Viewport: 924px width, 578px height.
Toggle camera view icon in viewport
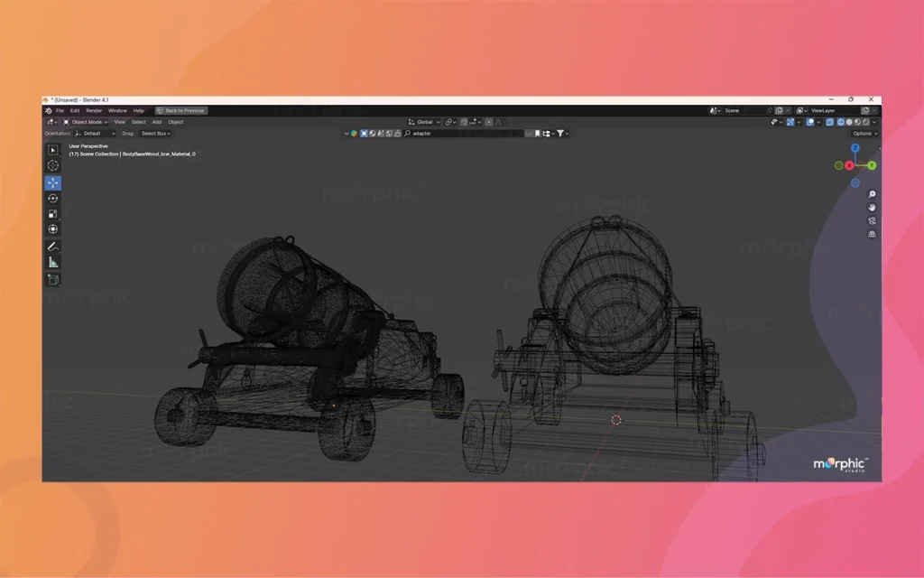click(873, 220)
